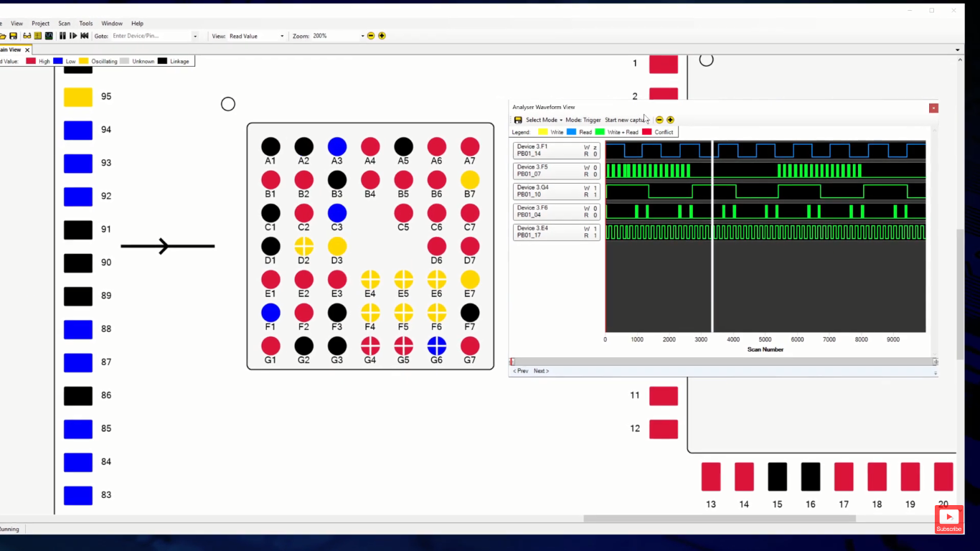Select signal Device 3.E4 PB01_17
980x551 pixels.
[x=557, y=232]
